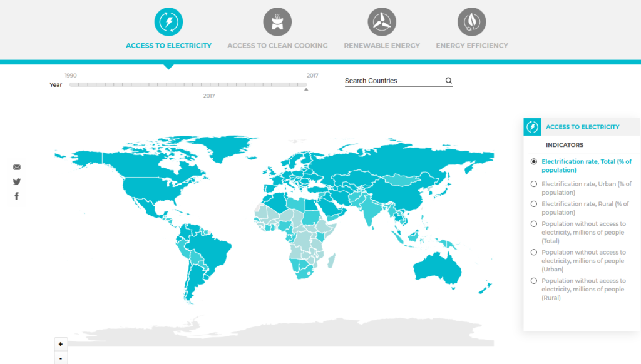Open the Energy Efficiency leaf icon
This screenshot has width=641, height=364.
coord(472,22)
